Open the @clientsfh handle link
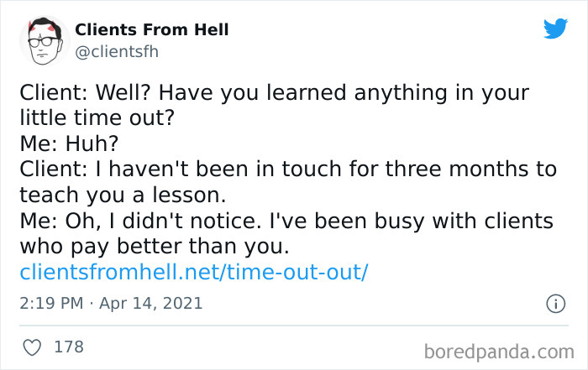Image resolution: width=588 pixels, height=370 pixels. (x=117, y=52)
